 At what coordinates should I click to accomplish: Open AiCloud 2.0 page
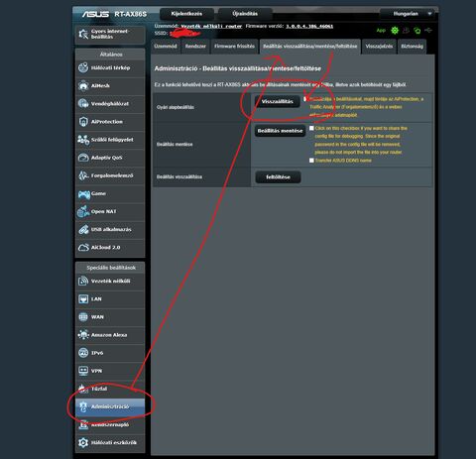110,247
